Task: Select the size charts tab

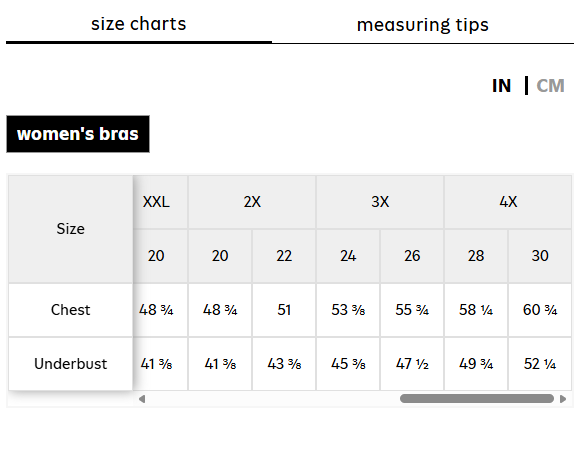Action: 139,24
